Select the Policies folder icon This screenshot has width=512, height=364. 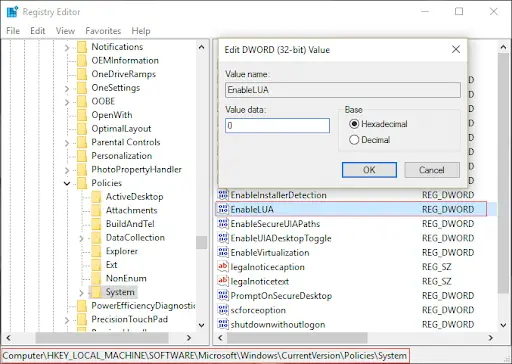[x=82, y=183]
